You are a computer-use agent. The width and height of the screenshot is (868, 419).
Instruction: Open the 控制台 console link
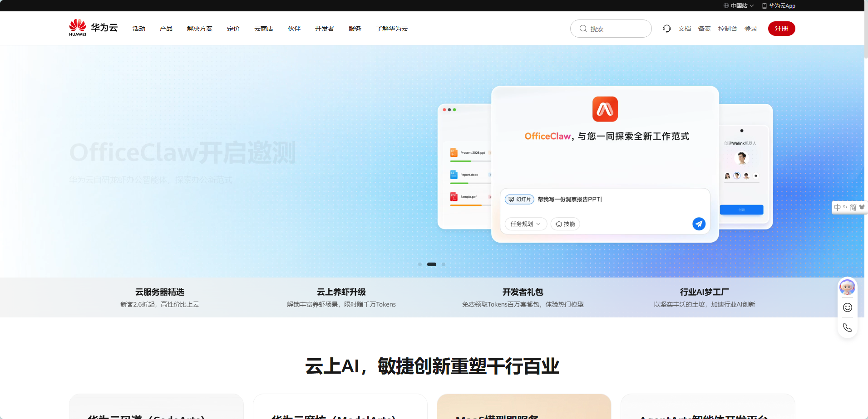point(728,29)
